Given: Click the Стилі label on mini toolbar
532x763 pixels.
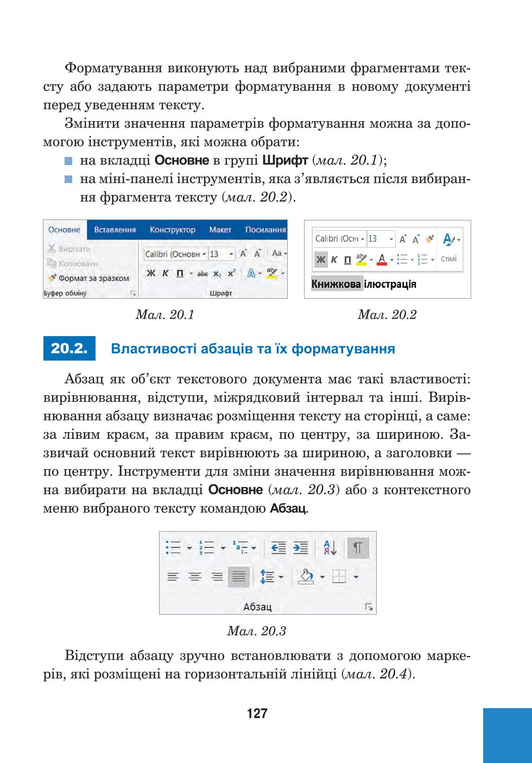Looking at the screenshot, I should pyautogui.click(x=449, y=259).
